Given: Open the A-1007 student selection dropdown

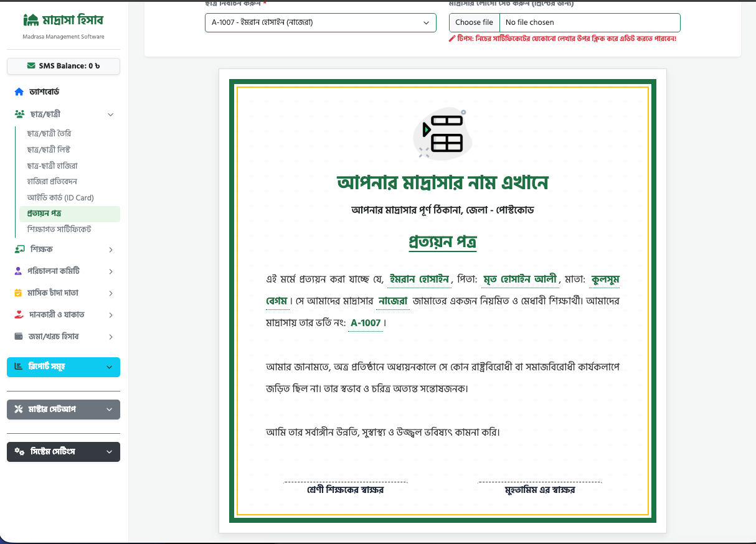Looking at the screenshot, I should (320, 22).
